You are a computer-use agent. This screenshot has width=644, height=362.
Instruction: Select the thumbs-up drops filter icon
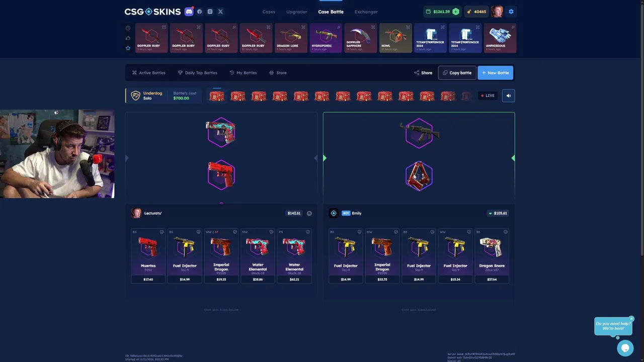tap(128, 38)
